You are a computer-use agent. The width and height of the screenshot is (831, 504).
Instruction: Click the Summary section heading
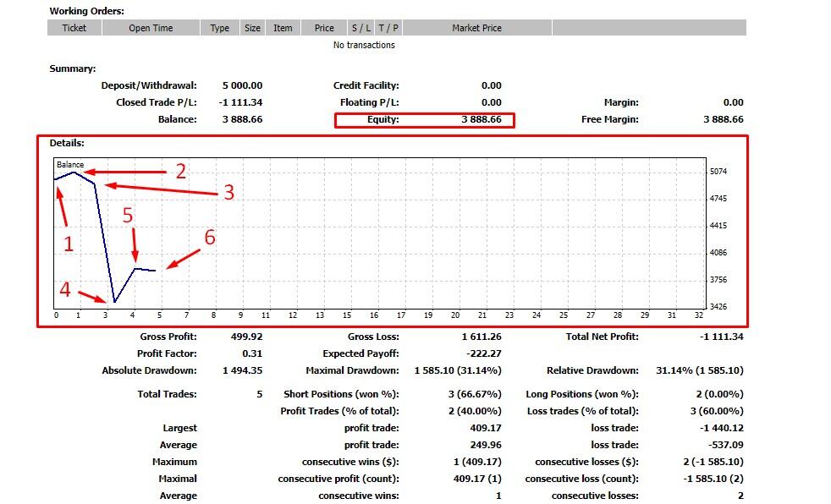point(71,68)
